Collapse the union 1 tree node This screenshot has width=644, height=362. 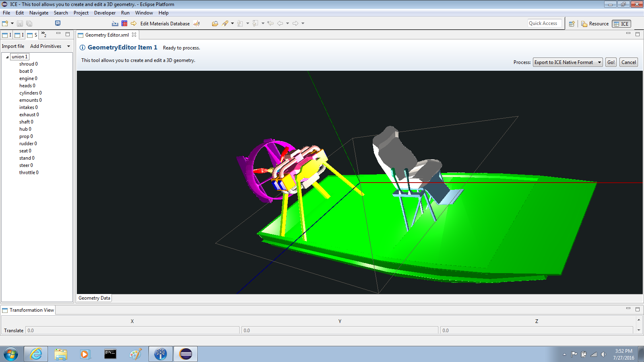(7, 57)
